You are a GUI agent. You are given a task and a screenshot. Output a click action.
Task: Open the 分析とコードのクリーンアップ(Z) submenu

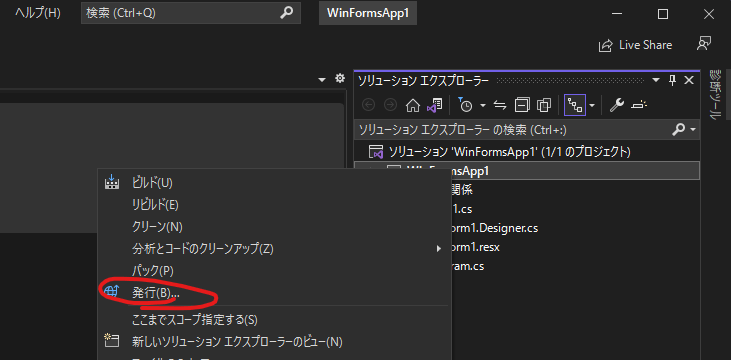coord(274,249)
